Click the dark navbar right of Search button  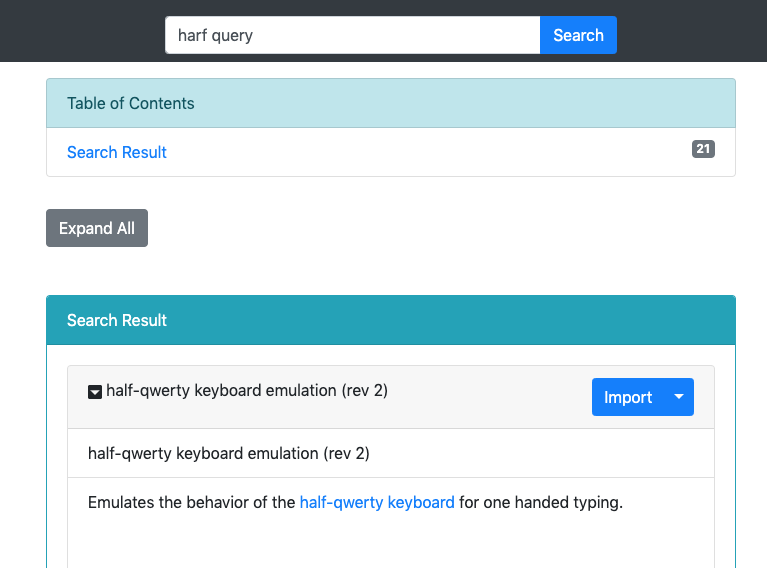692,31
